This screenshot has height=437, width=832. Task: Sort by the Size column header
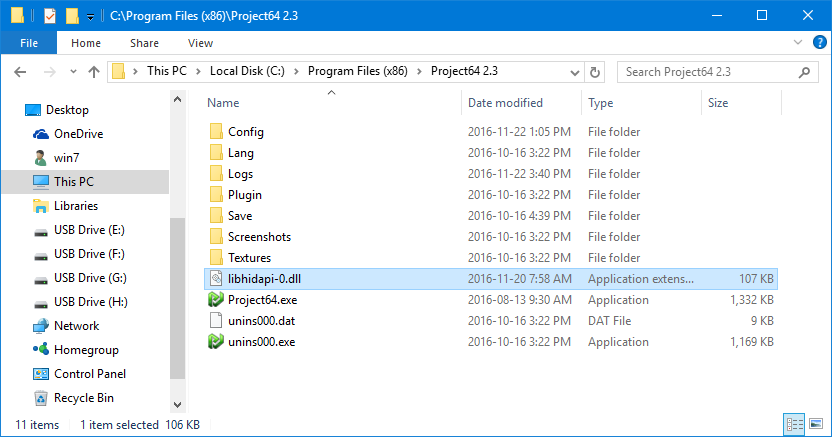coord(718,103)
